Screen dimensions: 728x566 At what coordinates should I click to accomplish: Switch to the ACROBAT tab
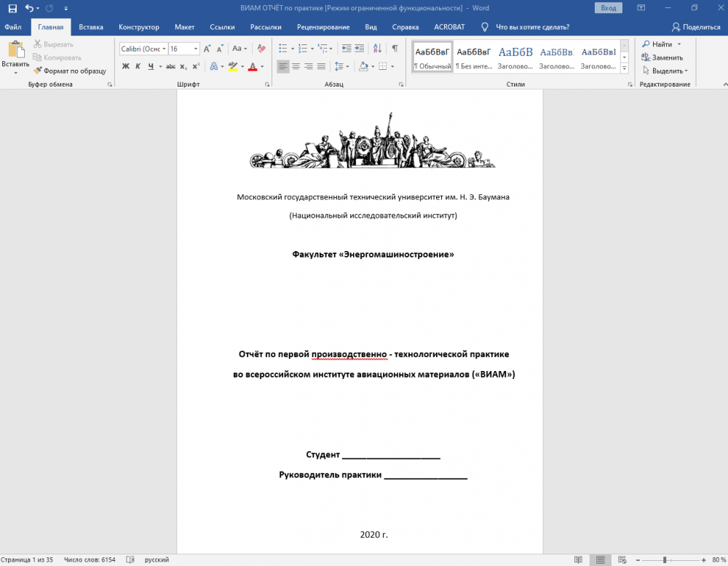[449, 27]
